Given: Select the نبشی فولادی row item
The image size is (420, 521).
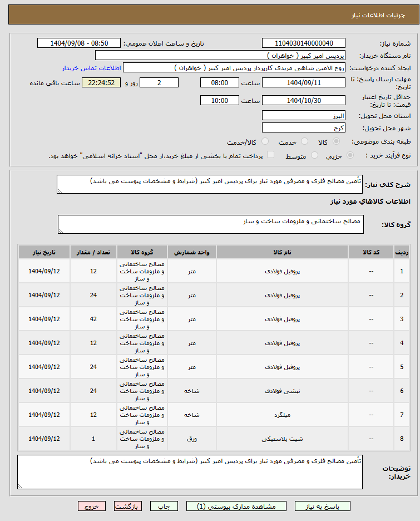Looking at the screenshot, I should click(x=282, y=391).
